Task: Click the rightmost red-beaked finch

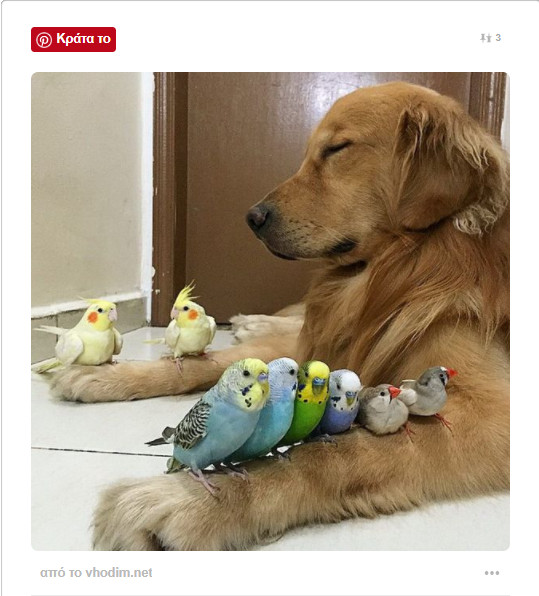Action: click(430, 393)
